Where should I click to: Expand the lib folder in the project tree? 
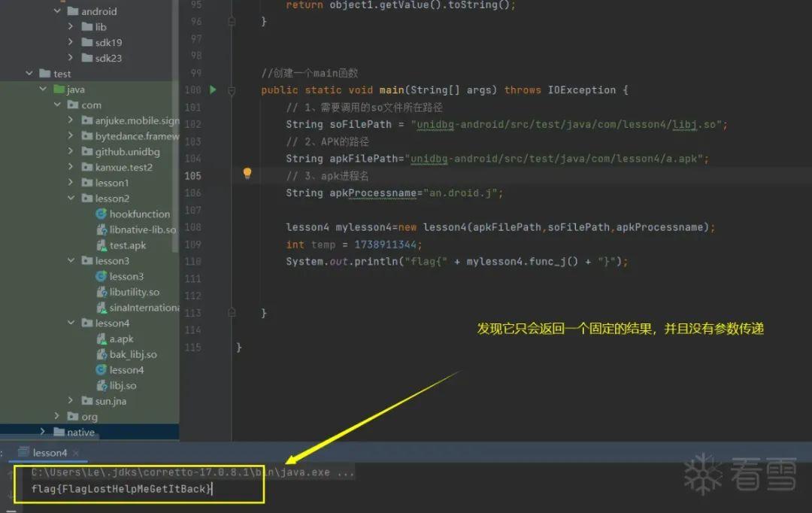69,26
